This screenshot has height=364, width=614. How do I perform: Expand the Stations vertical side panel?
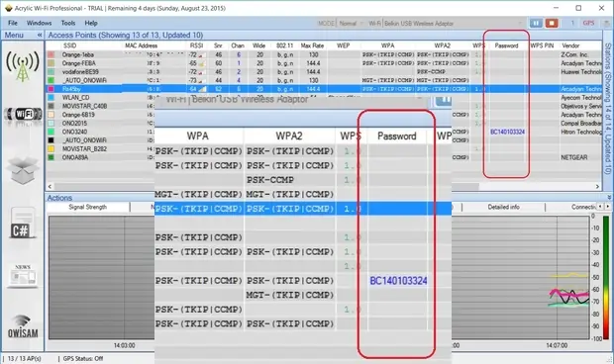(608, 109)
